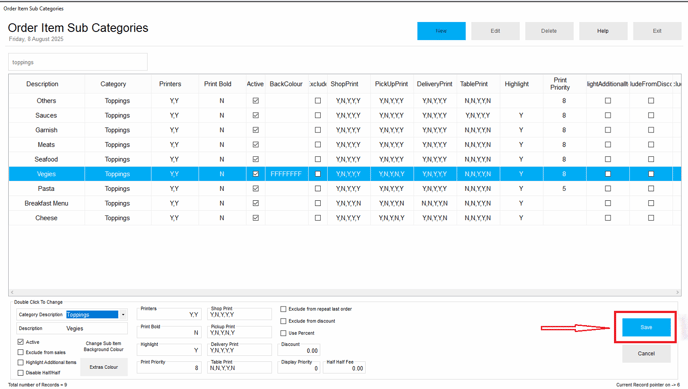The image size is (688, 389).
Task: Click the horizontal scrollbar right arrow
Action: point(677,292)
